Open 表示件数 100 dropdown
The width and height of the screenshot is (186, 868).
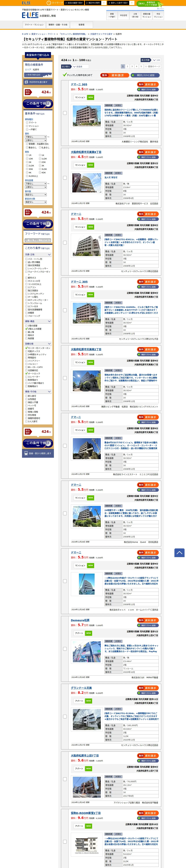(x=157, y=60)
